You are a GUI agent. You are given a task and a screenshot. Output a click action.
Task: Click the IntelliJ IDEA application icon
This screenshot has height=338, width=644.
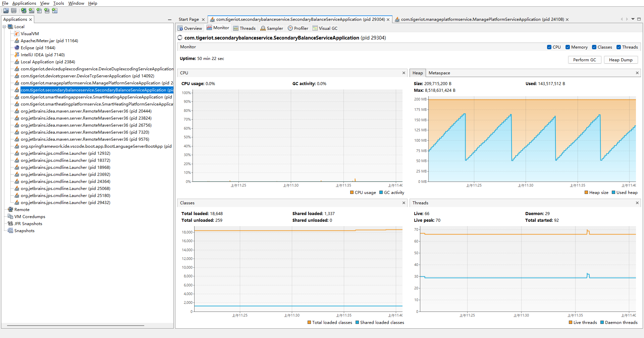pos(17,55)
